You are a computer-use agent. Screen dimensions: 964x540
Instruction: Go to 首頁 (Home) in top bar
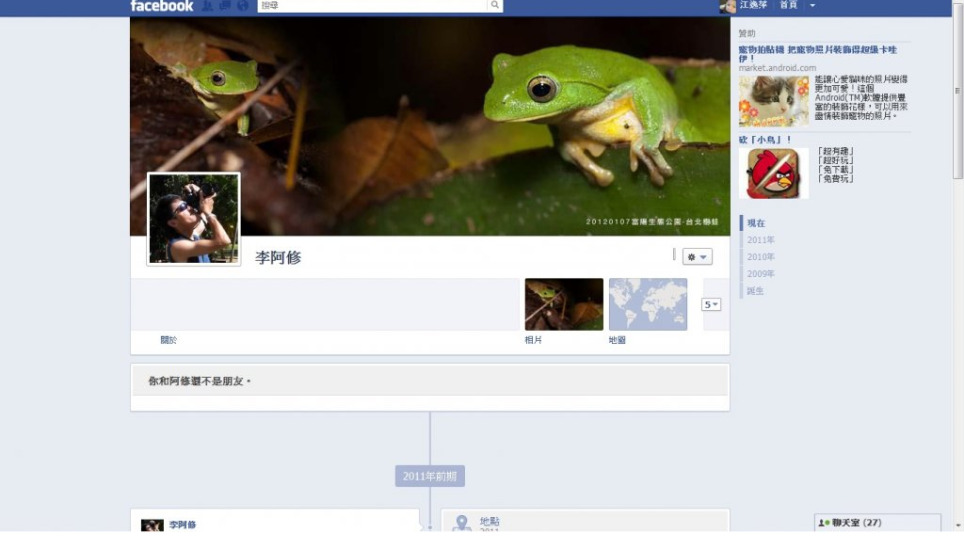pyautogui.click(x=788, y=6)
